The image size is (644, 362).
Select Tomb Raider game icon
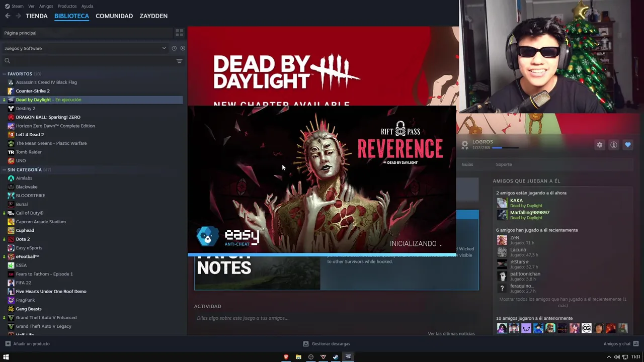click(11, 152)
